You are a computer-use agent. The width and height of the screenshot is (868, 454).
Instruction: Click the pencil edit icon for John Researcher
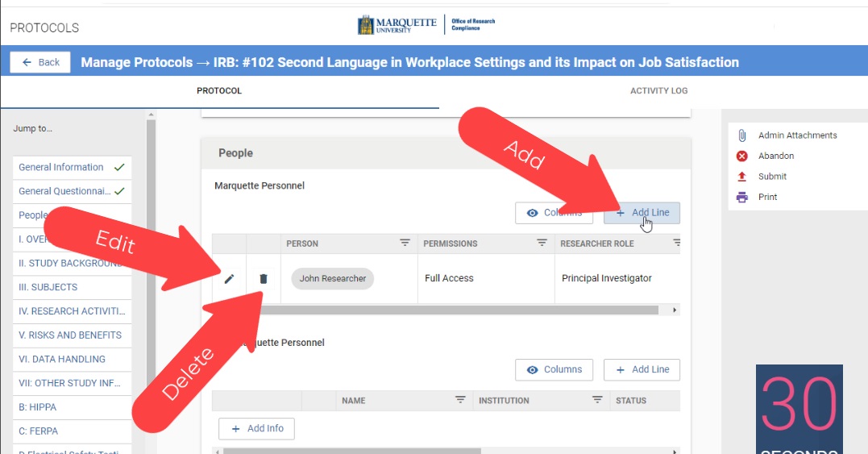coord(229,279)
